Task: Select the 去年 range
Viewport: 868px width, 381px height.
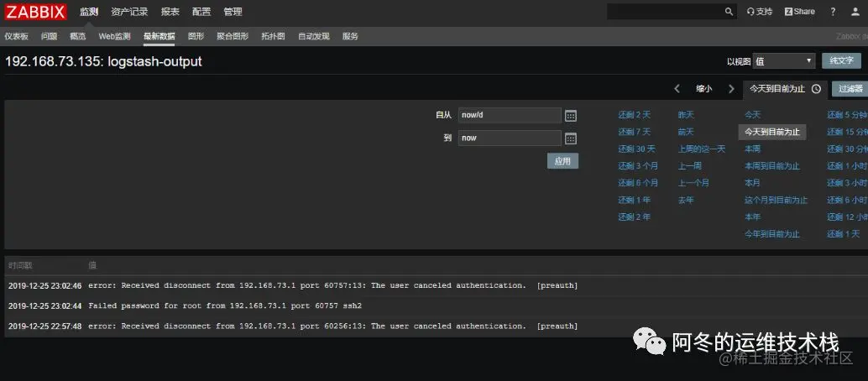Action: 686,201
